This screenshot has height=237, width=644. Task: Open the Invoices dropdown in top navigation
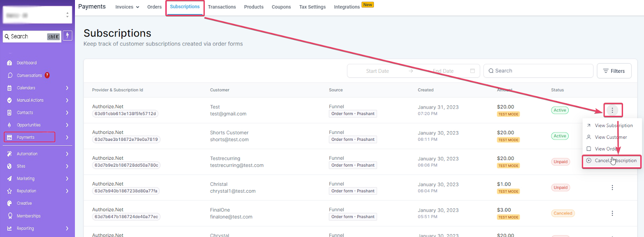click(x=127, y=7)
